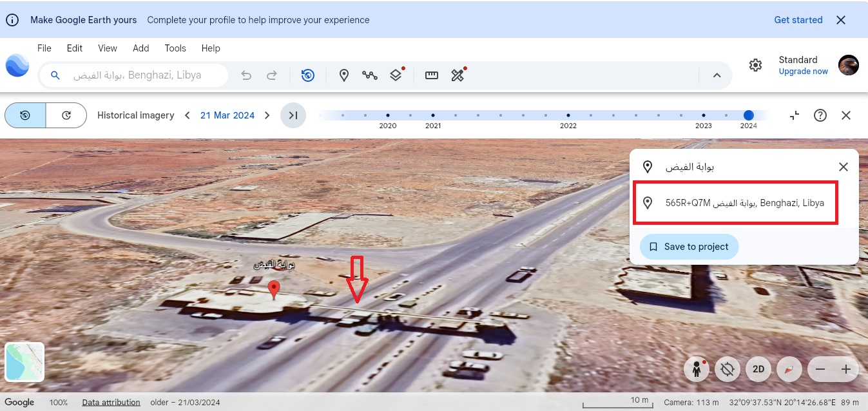Dismiss the profile banner
The image size is (868, 411).
coord(841,20)
